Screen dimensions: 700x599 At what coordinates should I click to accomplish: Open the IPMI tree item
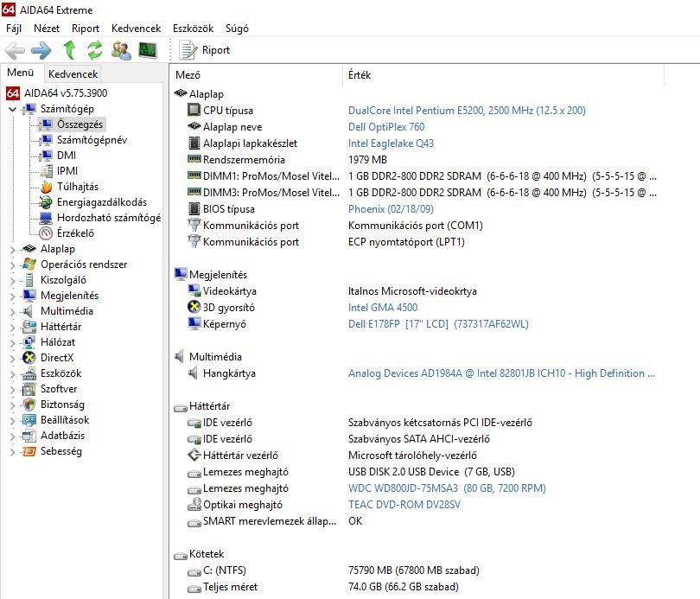click(x=67, y=171)
